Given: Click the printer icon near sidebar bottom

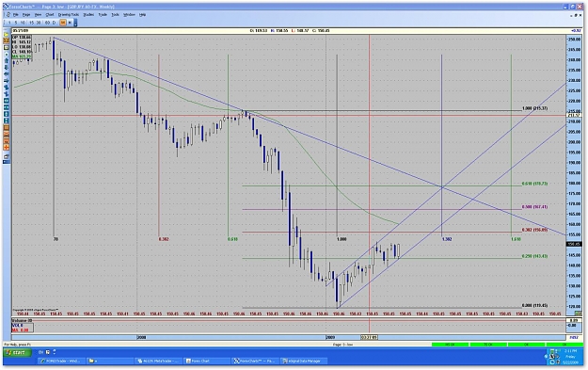Looking at the screenshot, I should tap(7, 157).
